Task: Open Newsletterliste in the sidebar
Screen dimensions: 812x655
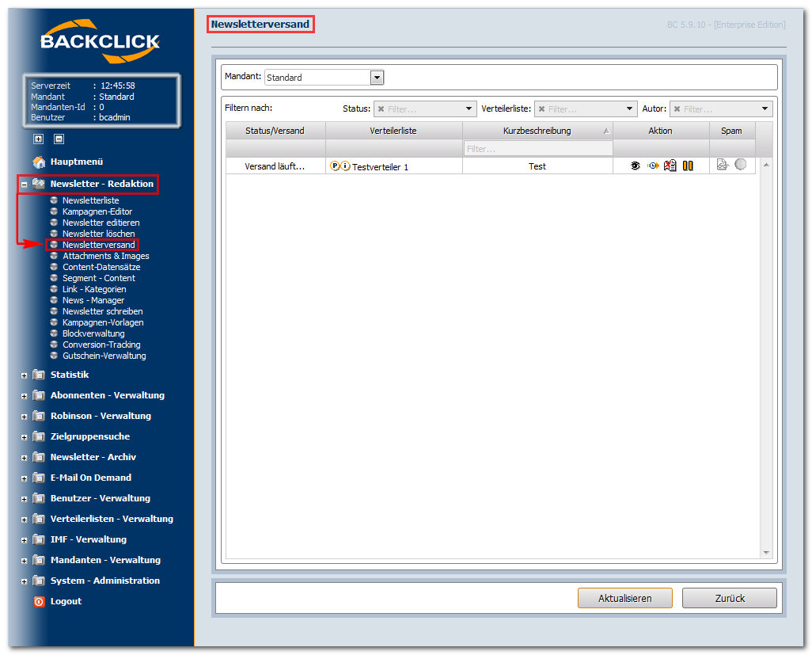Action: 91,200
